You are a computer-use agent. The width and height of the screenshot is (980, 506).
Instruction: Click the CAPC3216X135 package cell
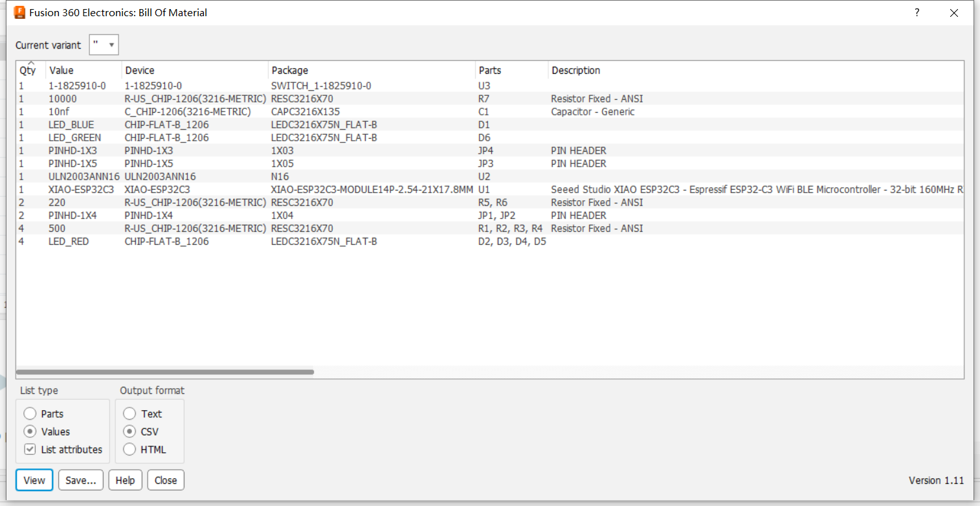tap(306, 111)
